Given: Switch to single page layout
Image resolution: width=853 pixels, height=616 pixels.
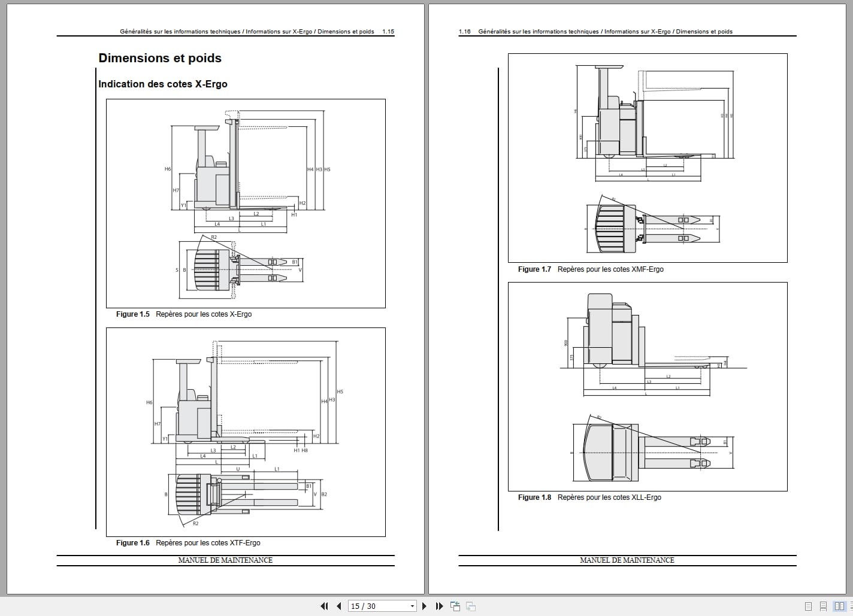Looking at the screenshot, I should (808, 606).
